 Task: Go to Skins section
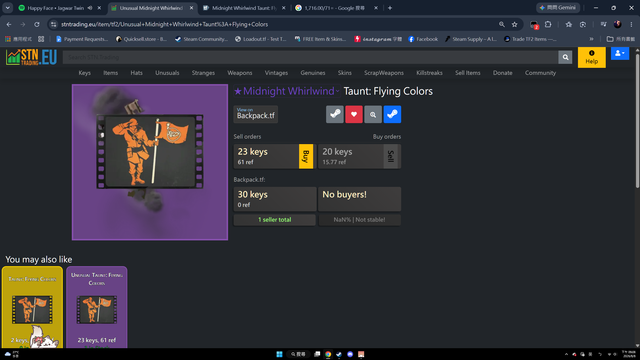click(x=344, y=73)
